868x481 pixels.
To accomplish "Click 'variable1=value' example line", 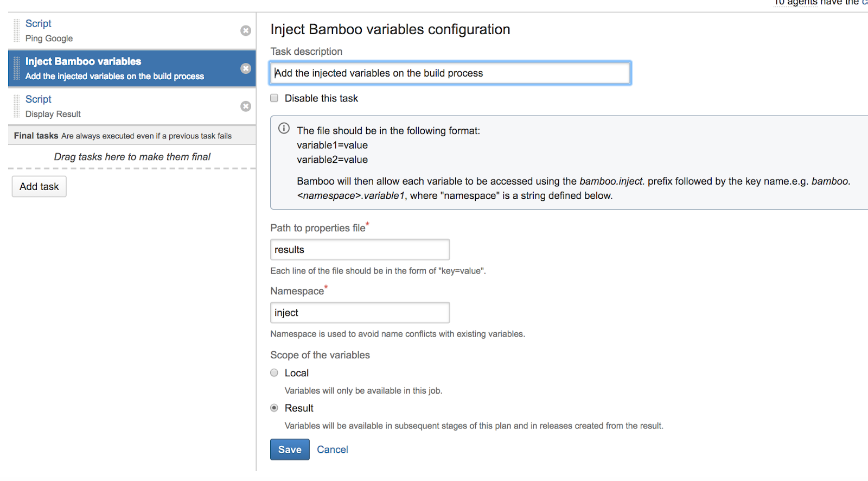I will click(x=333, y=145).
